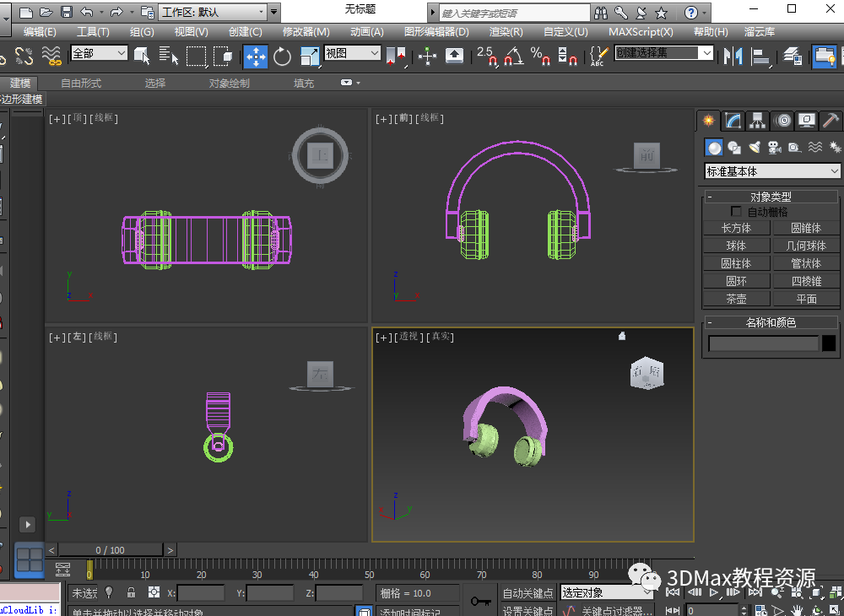
Task: Click the 圆柱体 button
Action: click(736, 263)
